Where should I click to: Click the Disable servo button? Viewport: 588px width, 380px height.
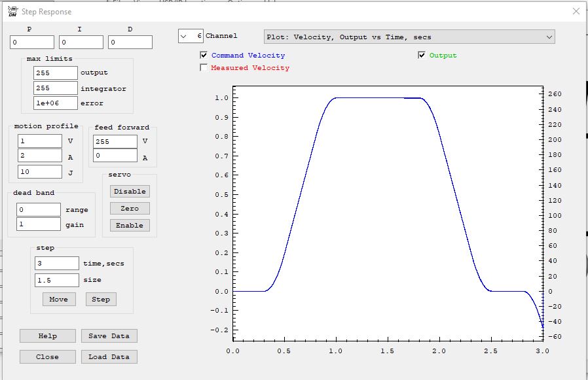(130, 192)
